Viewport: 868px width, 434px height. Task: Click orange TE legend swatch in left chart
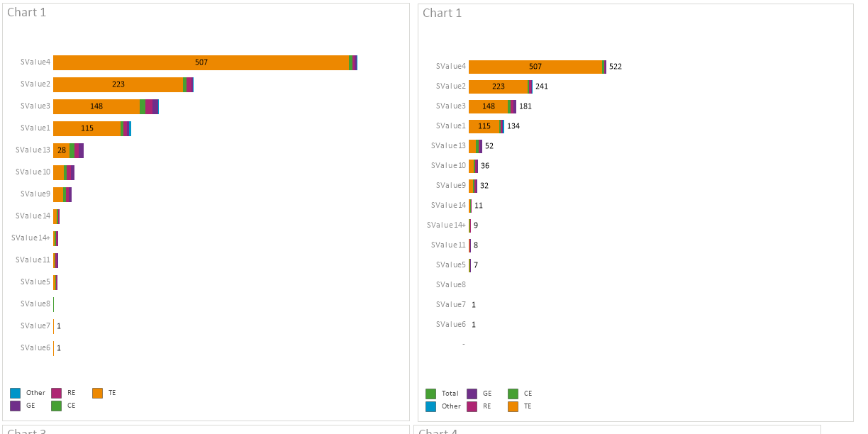(x=97, y=393)
